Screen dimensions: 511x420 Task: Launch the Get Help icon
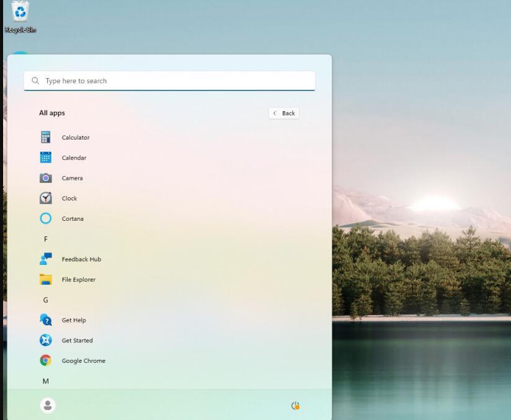46,320
